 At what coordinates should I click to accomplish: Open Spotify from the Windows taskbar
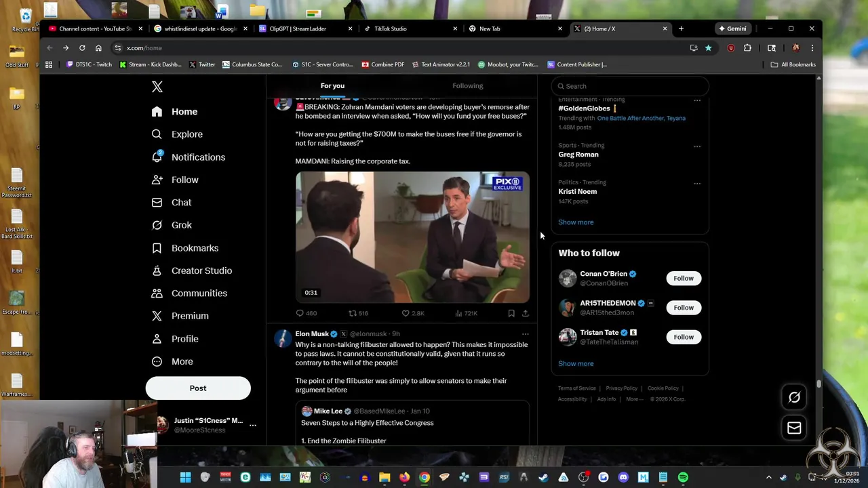683,477
